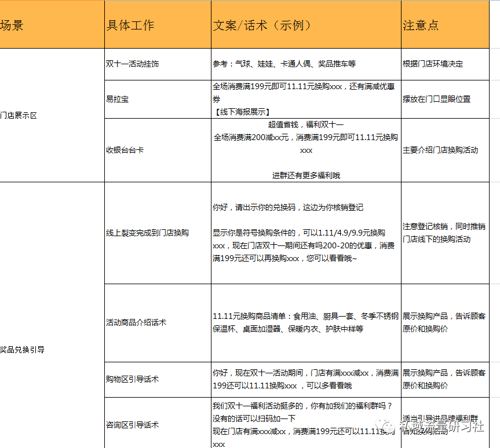Select the 注意点 cell in the 购物区引导话术 row
The height and width of the screenshot is (448, 500).
pyautogui.click(x=445, y=380)
